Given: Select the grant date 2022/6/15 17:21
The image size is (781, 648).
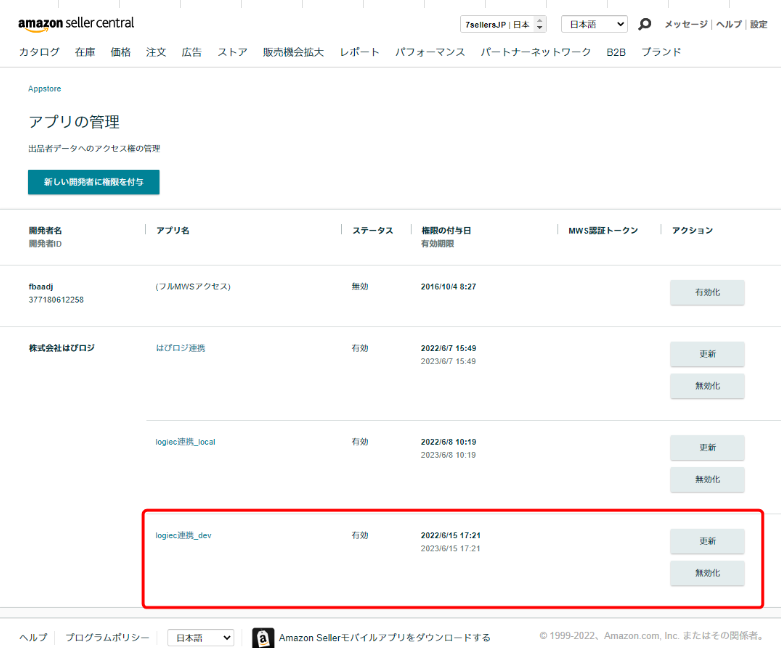Looking at the screenshot, I should point(451,535).
